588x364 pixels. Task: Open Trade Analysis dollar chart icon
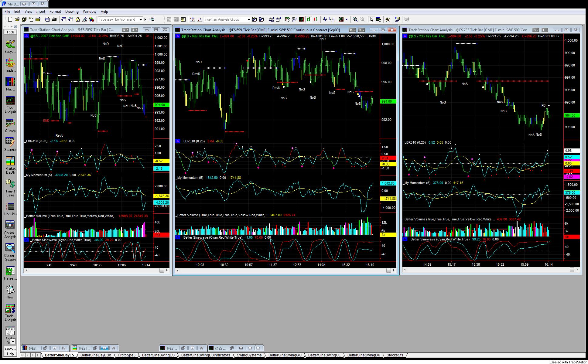click(x=10, y=313)
